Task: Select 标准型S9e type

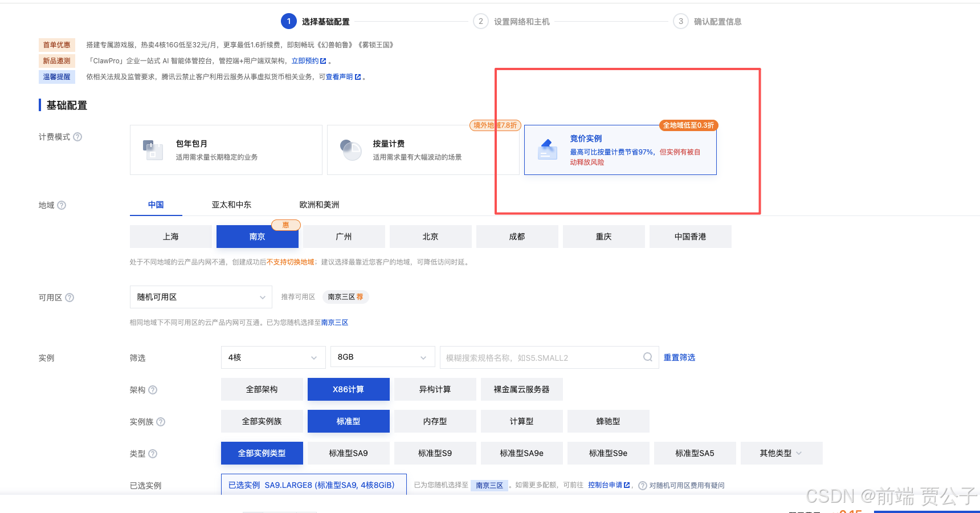Action: (x=609, y=453)
